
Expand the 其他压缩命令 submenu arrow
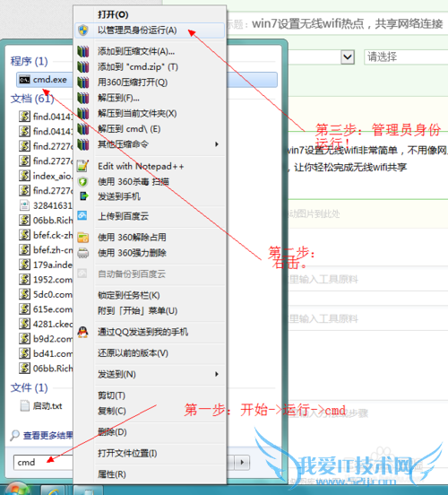(217, 144)
